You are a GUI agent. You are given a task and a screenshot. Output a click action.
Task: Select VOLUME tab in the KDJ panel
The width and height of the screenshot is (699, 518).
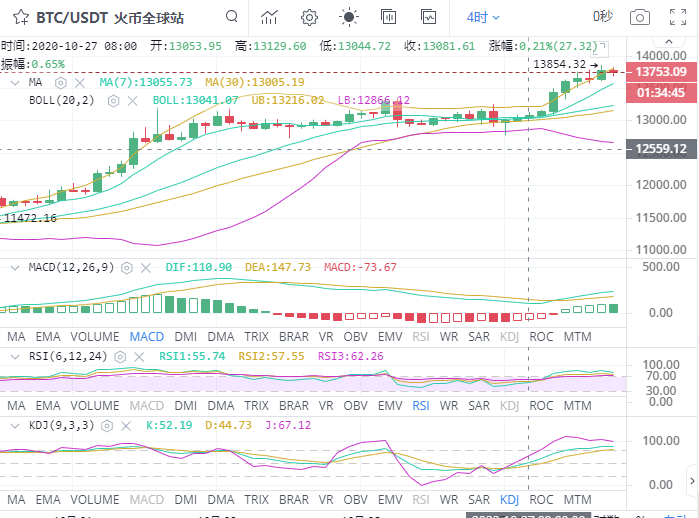(x=95, y=500)
